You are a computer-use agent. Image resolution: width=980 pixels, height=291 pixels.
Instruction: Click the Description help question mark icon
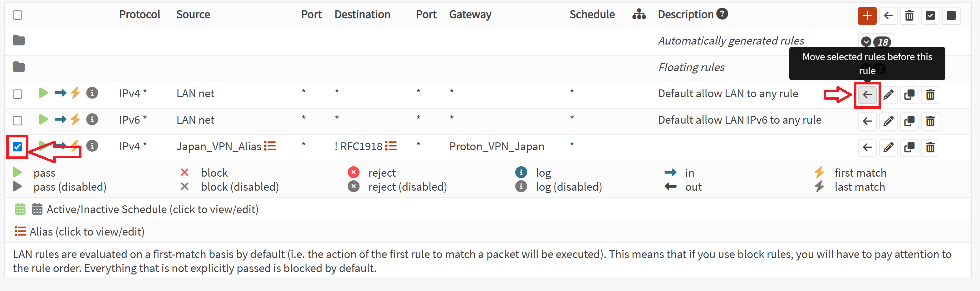(722, 14)
